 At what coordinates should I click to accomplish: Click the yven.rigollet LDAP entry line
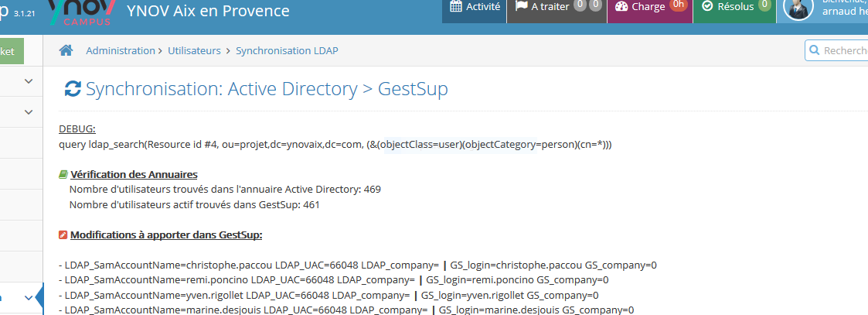(328, 295)
